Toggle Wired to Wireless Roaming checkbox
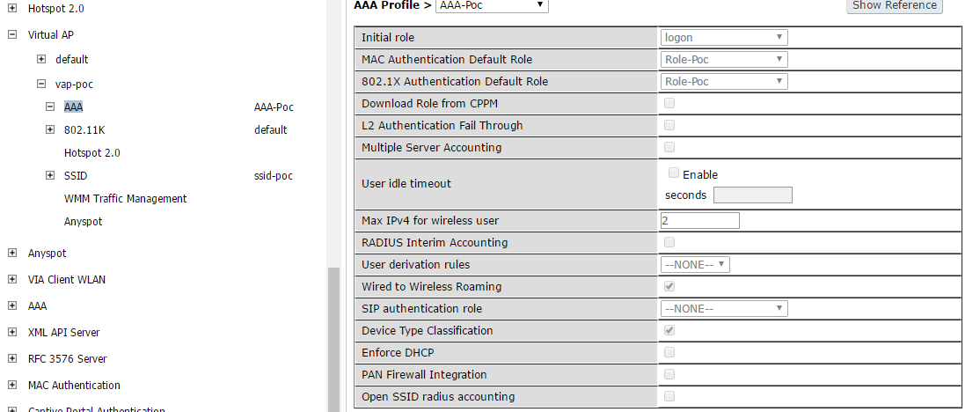Screen dimensions: 980x412 669,286
